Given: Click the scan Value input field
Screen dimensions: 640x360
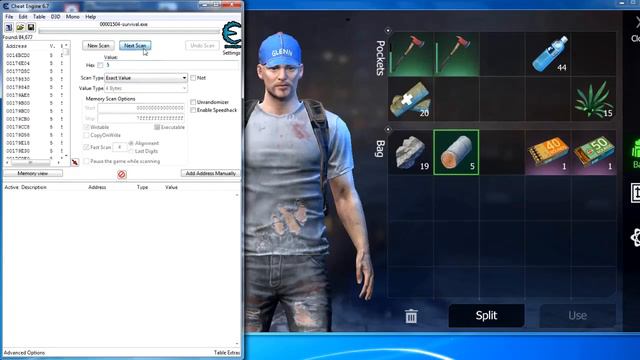Looking at the screenshot, I should (172, 65).
